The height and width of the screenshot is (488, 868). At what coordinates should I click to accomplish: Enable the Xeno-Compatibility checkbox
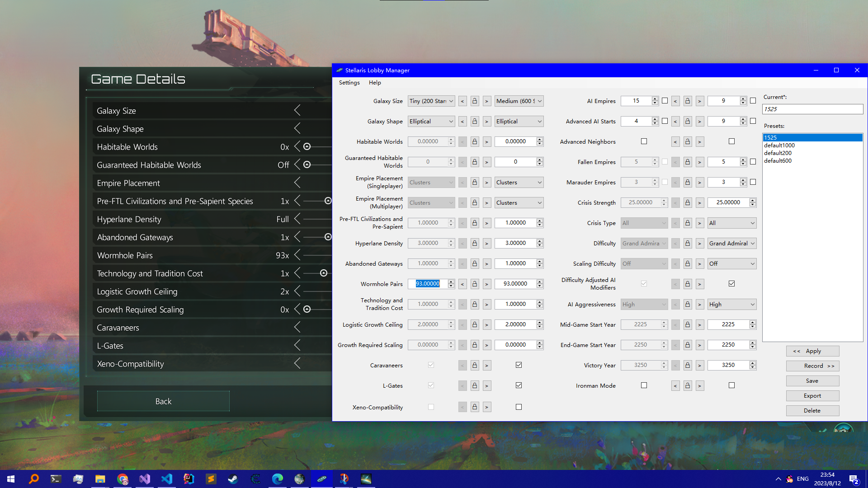click(519, 407)
